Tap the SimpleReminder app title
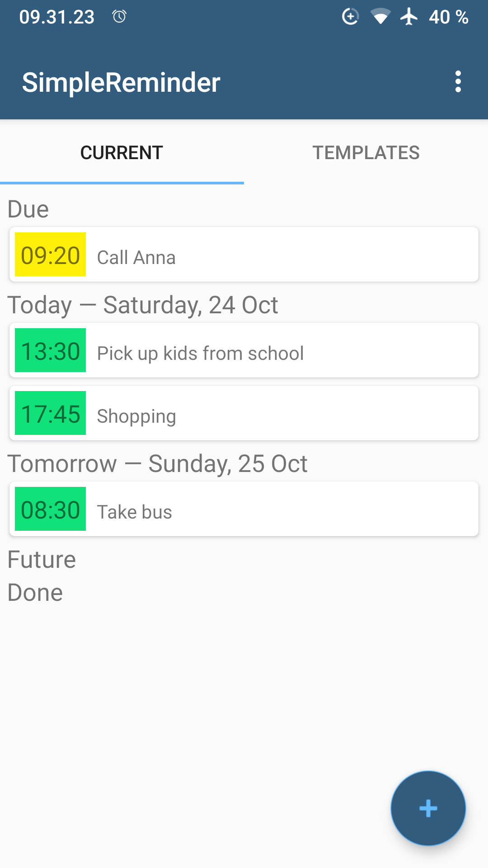This screenshot has height=868, width=488. [121, 82]
